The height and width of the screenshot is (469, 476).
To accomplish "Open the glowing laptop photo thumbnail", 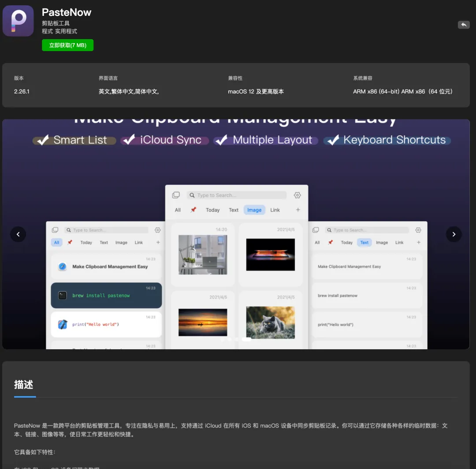I will click(x=271, y=255).
